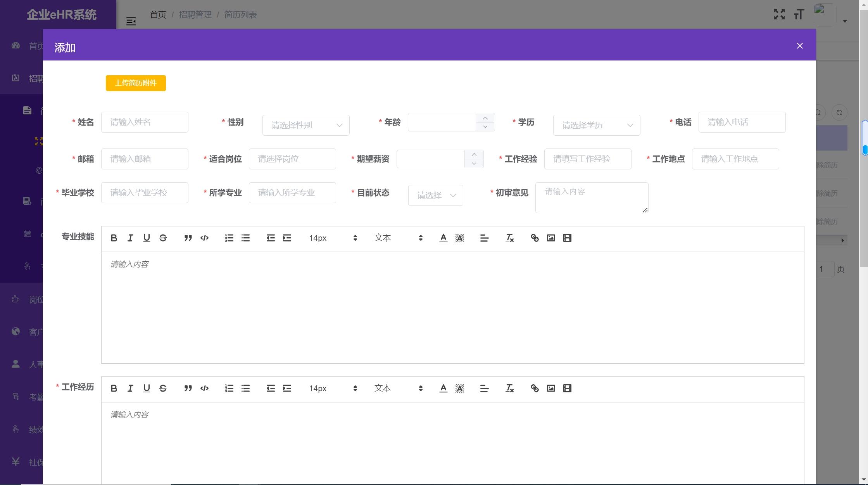Open the 学历 dropdown
The width and height of the screenshot is (868, 485).
(x=597, y=125)
